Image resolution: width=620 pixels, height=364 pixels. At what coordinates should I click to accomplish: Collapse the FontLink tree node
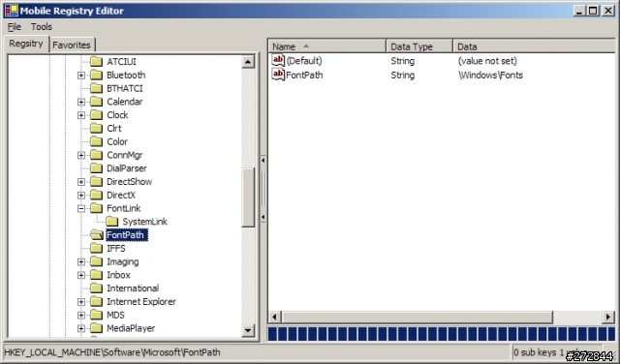click(81, 208)
